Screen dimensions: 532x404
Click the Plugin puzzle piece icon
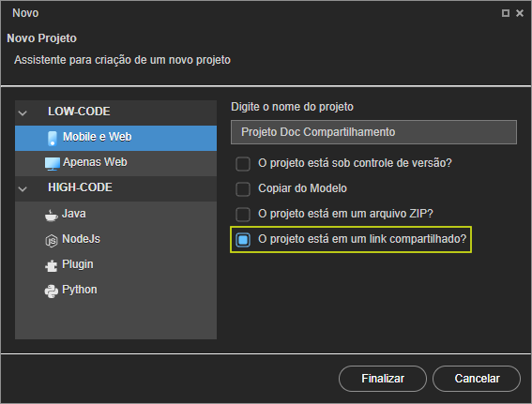click(x=52, y=265)
